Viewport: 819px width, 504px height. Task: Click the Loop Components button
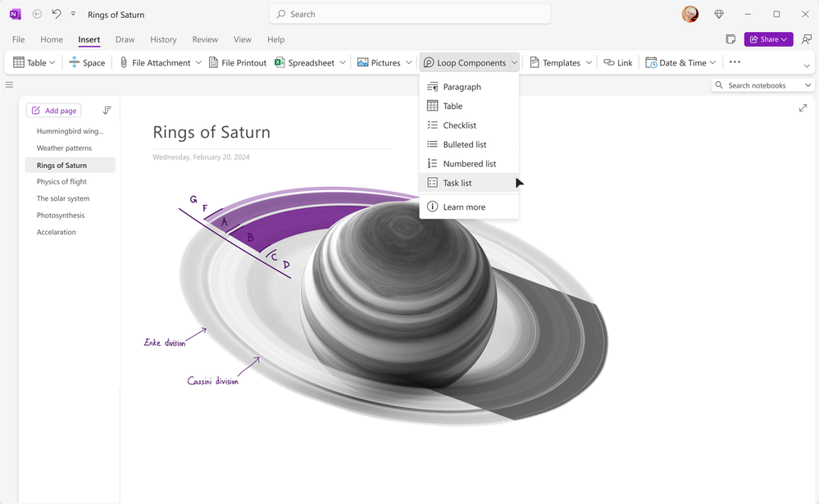tap(464, 62)
